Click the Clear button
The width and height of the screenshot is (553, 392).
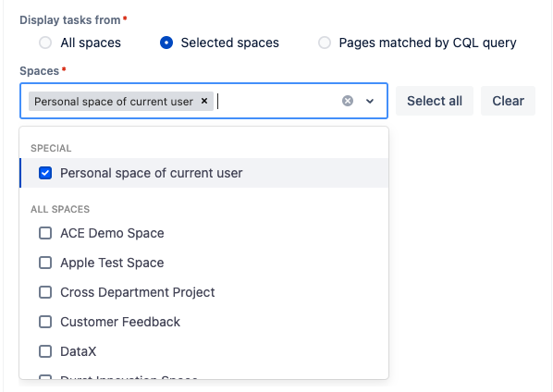coord(508,101)
